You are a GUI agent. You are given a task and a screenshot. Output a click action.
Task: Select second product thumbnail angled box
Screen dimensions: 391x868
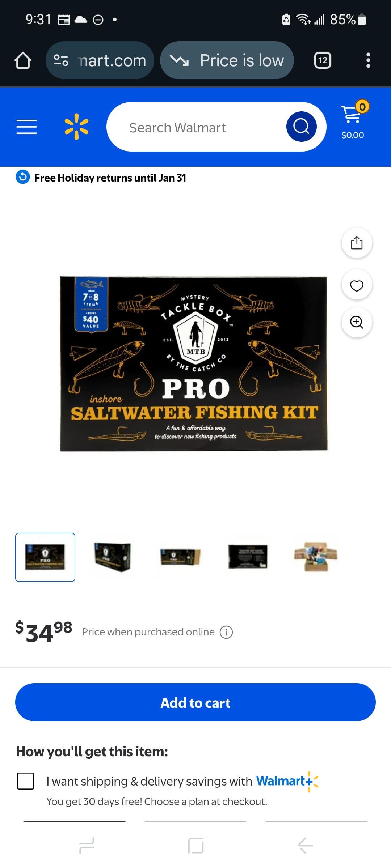pos(113,557)
